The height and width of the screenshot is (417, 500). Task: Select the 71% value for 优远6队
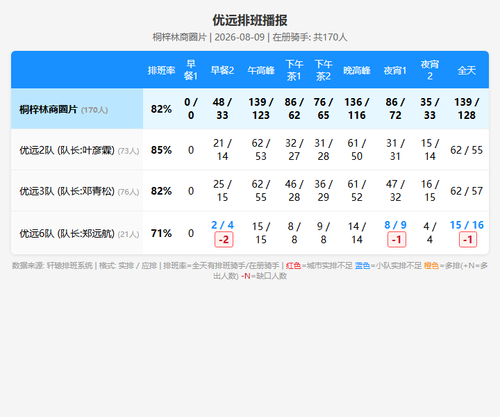(161, 233)
